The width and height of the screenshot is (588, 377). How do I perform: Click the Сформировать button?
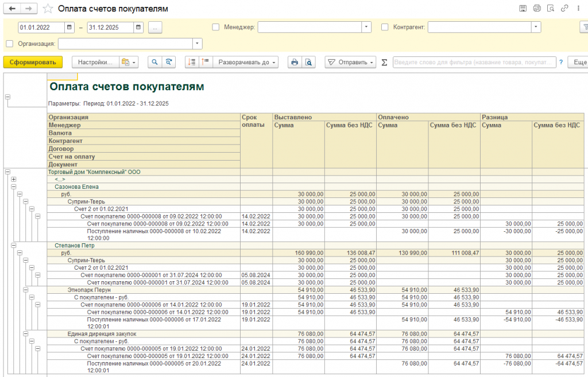click(33, 62)
